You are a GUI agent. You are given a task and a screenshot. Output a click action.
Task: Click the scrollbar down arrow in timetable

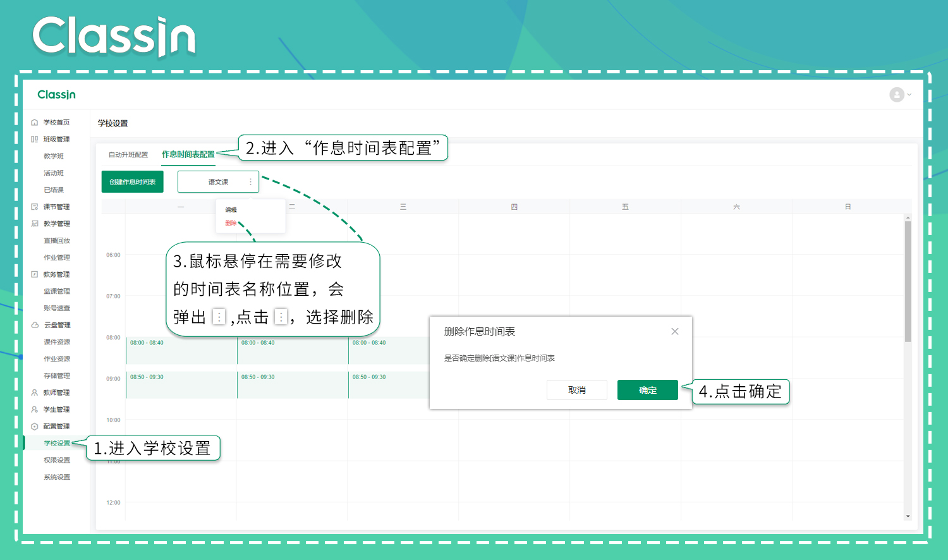pos(908,516)
